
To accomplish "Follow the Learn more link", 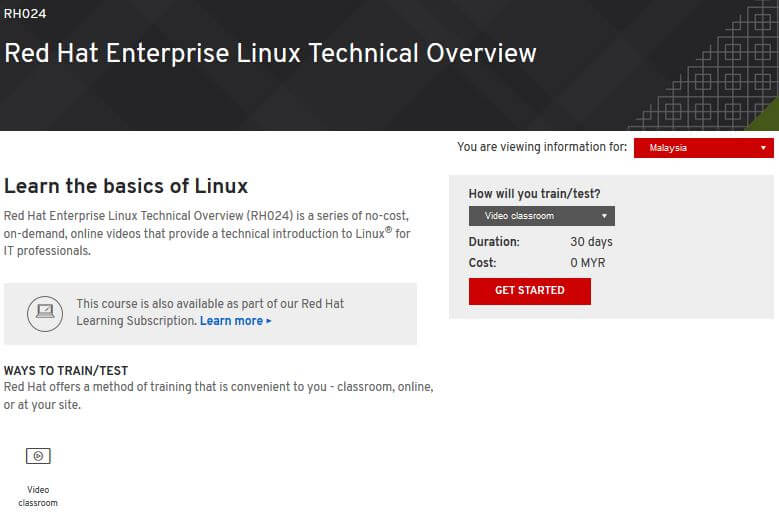I will point(231,321).
